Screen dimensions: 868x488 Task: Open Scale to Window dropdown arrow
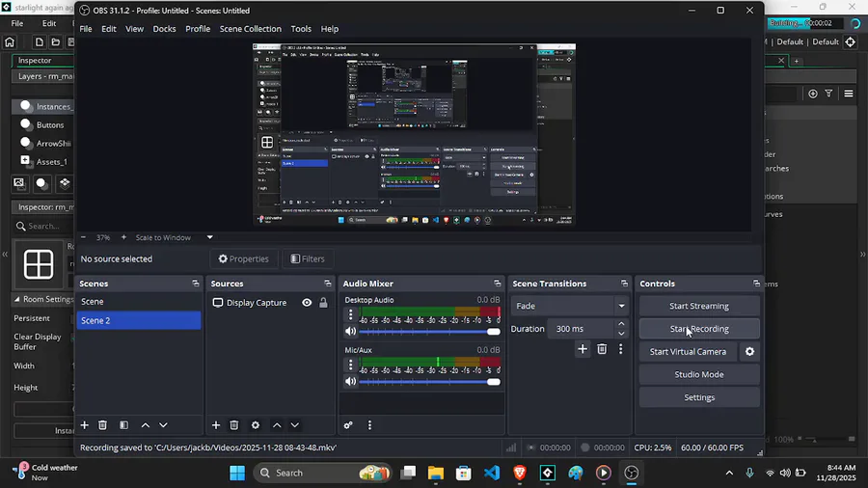210,237
